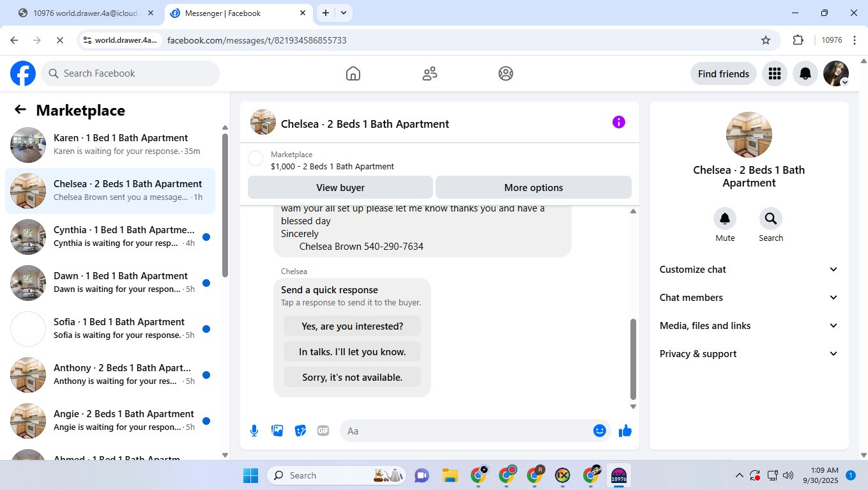868x490 pixels.
Task: Open the Groups icon in top navigation
Action: (x=506, y=73)
